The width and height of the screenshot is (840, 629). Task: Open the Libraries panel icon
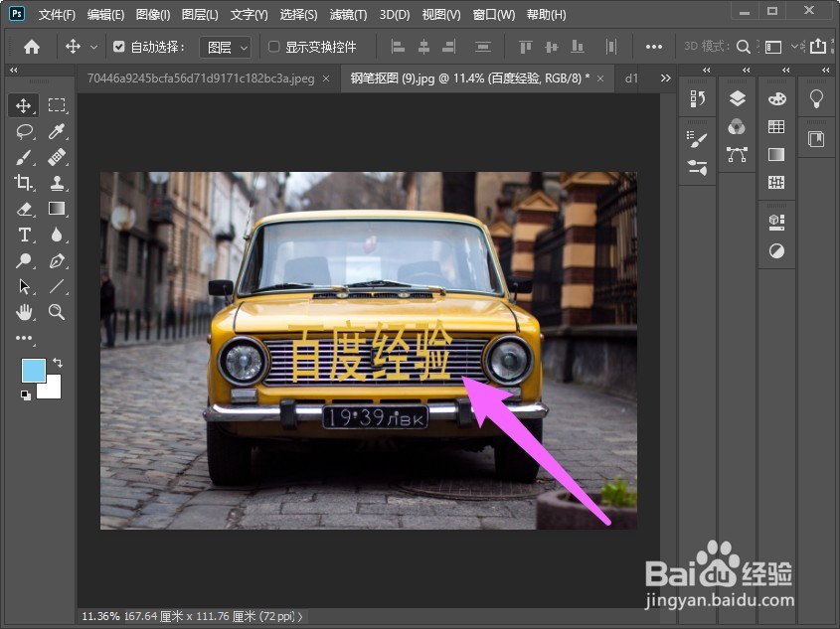click(816, 139)
